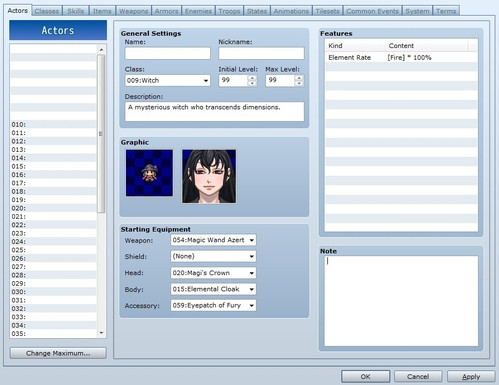Select actor entry 017 in list
This screenshot has height=385, width=499.
click(53, 183)
